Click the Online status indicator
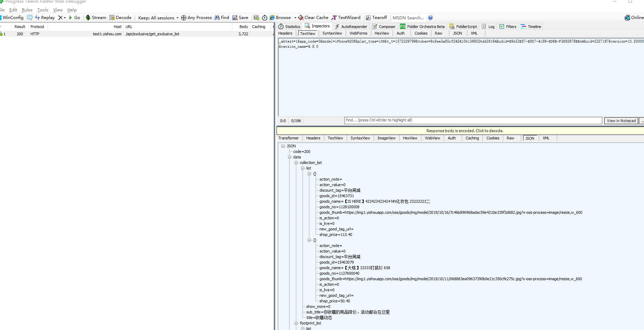Screen dimensions: 644x330 tap(634, 18)
